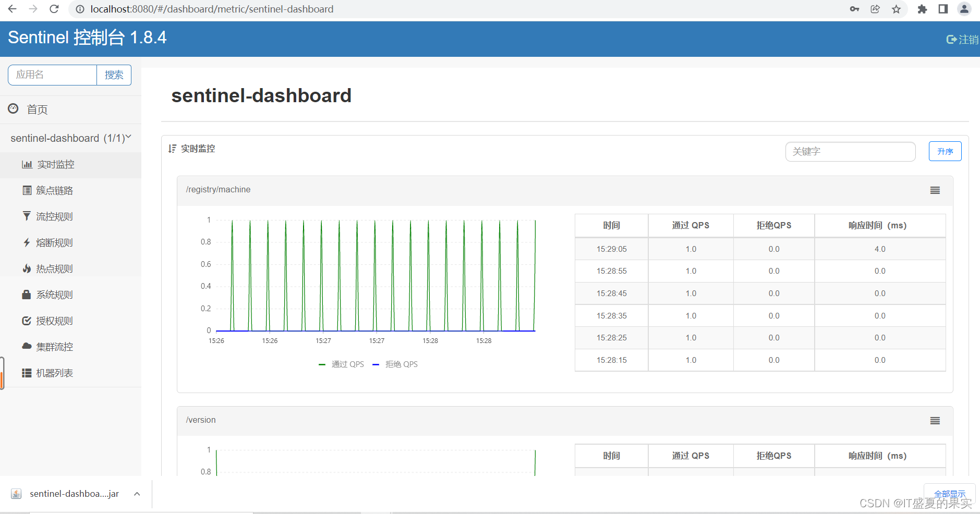
Task: Click the browser back arrow
Action: click(x=13, y=9)
